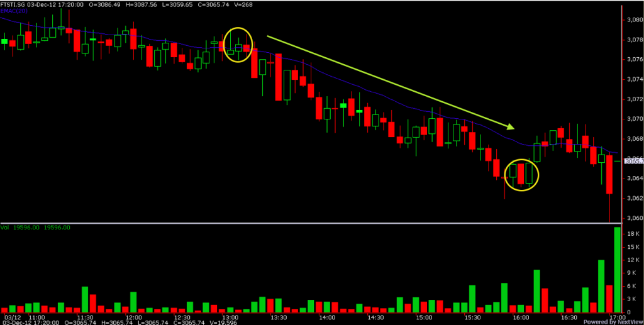
Task: Click the 03/12 date label on time axis
Action: coord(10,317)
